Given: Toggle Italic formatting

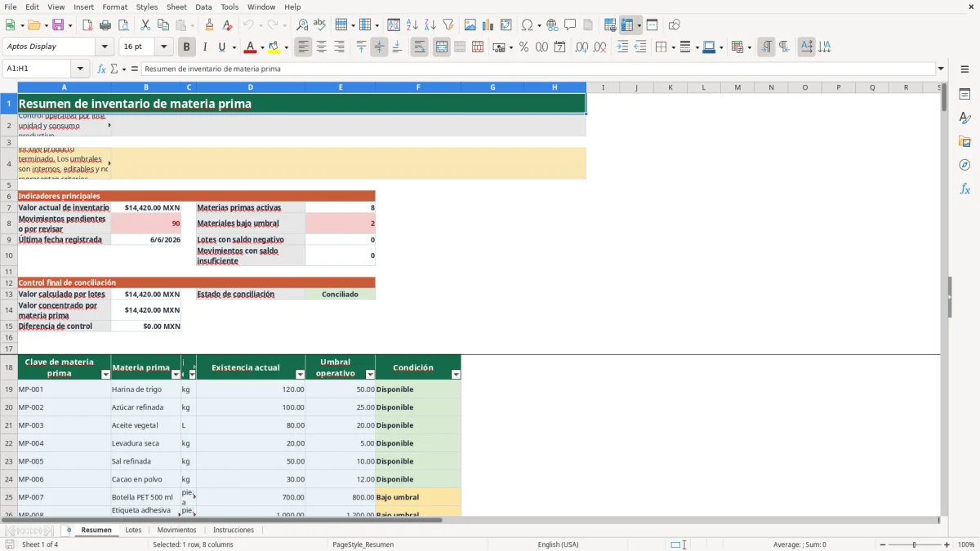Looking at the screenshot, I should pos(205,47).
